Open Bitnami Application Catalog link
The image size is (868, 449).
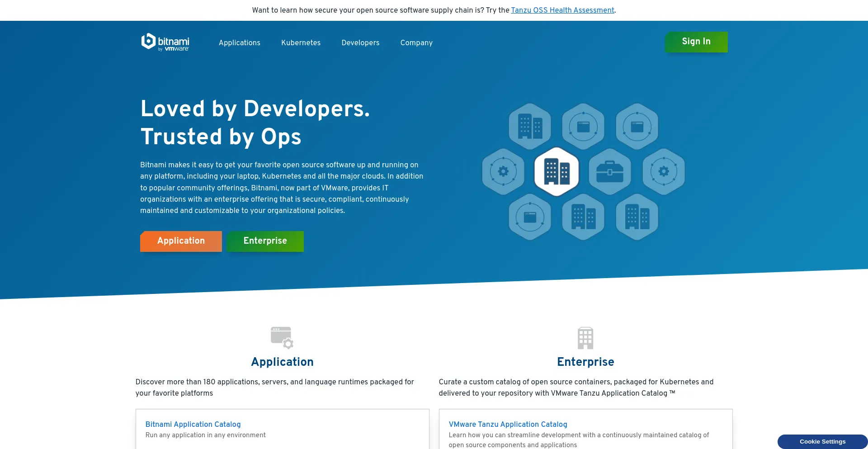point(193,424)
